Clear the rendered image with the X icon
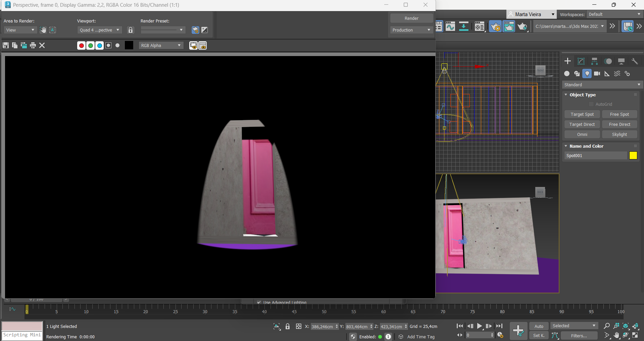This screenshot has height=341, width=644. coord(42,45)
